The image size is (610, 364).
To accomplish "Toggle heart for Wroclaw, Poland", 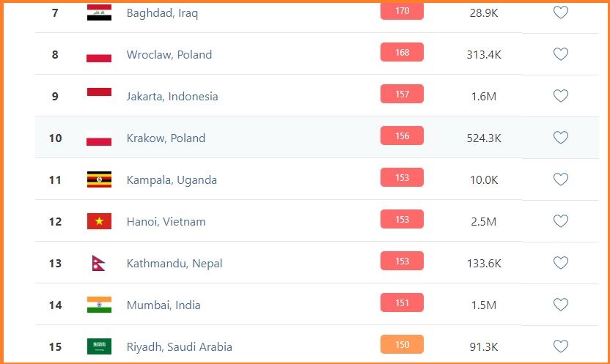I will pos(560,54).
